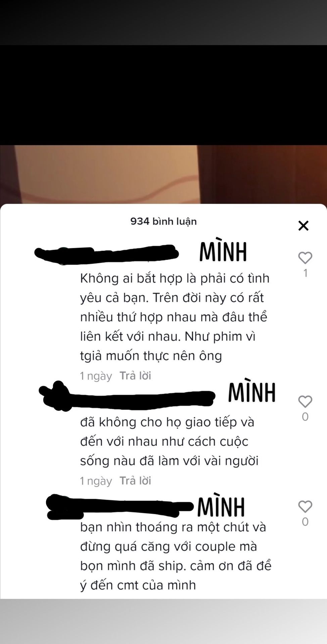Tap the like count '1' on first comment
Screen dimensions: 327x644
click(x=306, y=273)
